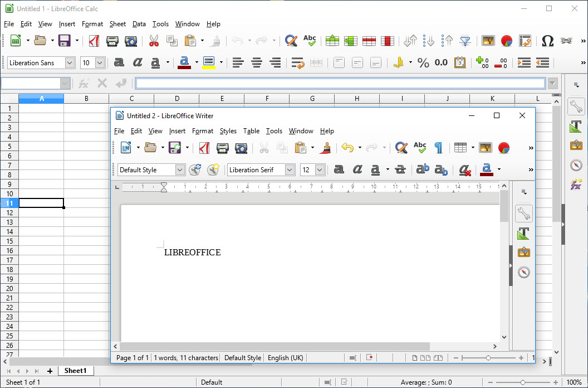Open the Default Style paragraph dropdown
The height and width of the screenshot is (388, 588).
(179, 170)
